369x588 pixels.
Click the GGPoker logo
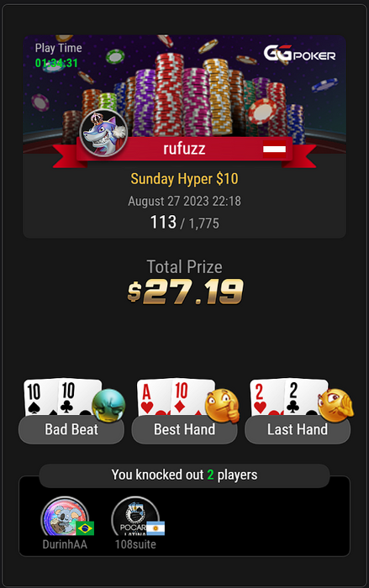[299, 54]
